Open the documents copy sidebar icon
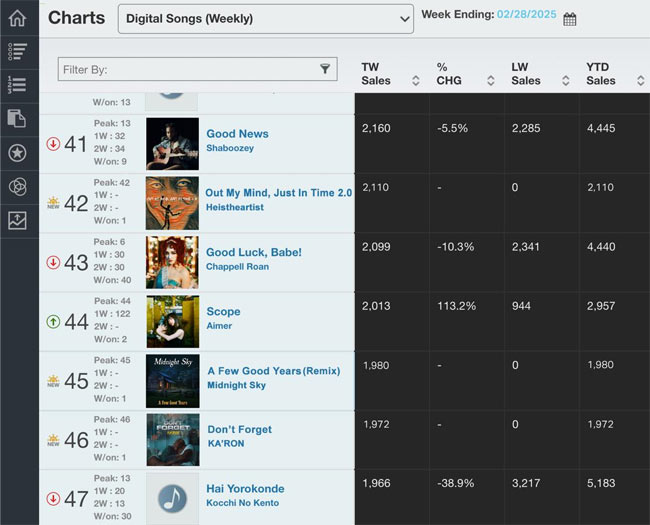 (17, 118)
